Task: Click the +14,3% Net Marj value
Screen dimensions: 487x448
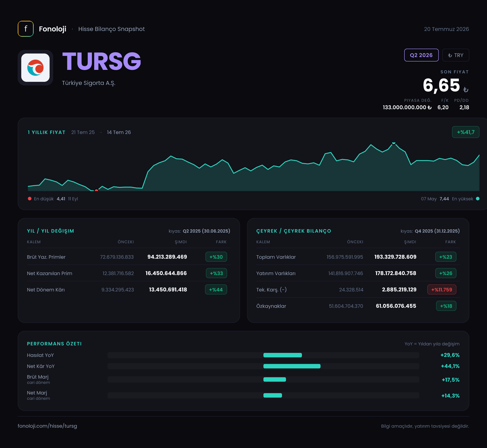Action: [x=450, y=396]
